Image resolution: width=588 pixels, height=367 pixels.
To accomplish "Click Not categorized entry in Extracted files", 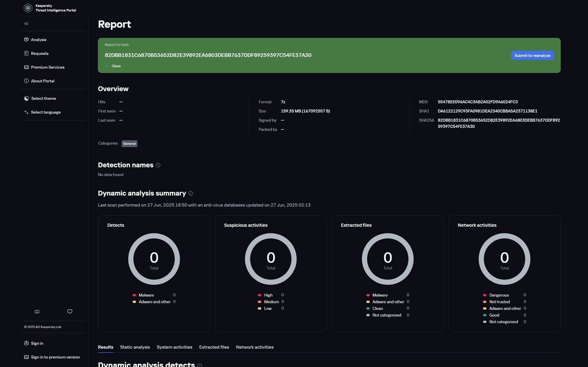I will coord(387,315).
